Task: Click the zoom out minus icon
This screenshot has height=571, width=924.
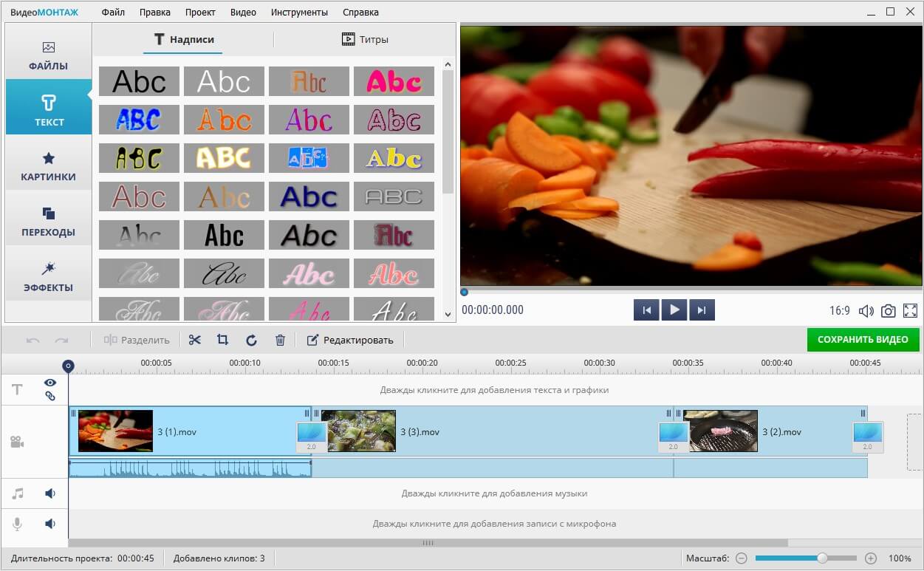Action: pos(742,558)
